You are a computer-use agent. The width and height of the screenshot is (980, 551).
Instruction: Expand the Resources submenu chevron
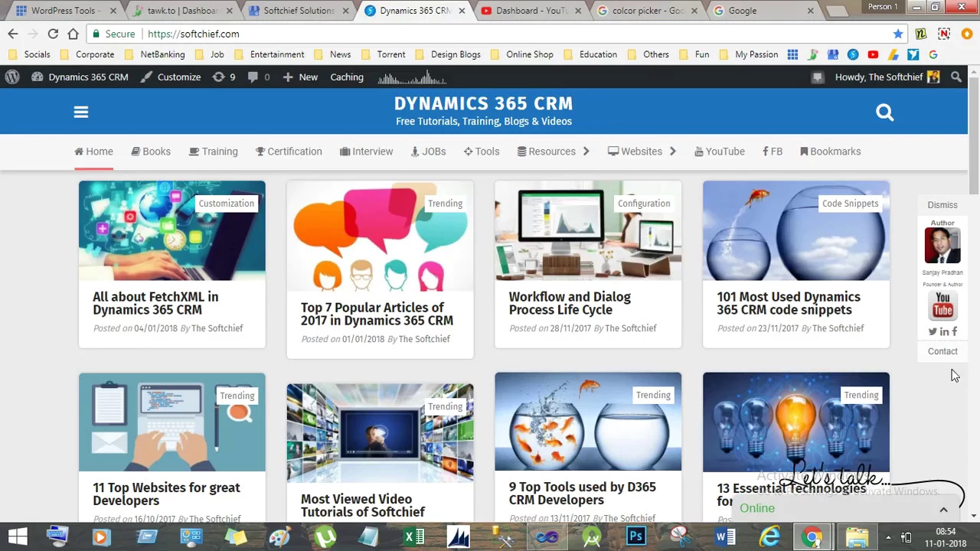tap(586, 152)
